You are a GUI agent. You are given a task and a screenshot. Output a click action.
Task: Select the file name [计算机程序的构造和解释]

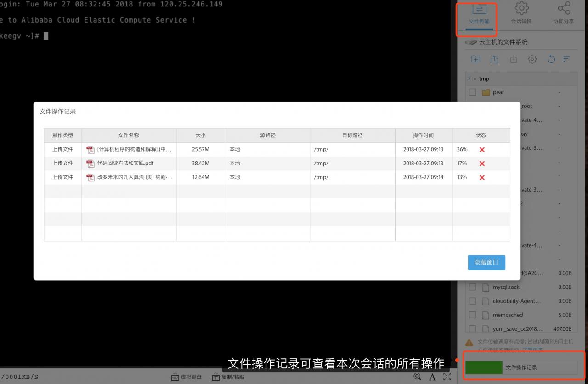(x=135, y=149)
